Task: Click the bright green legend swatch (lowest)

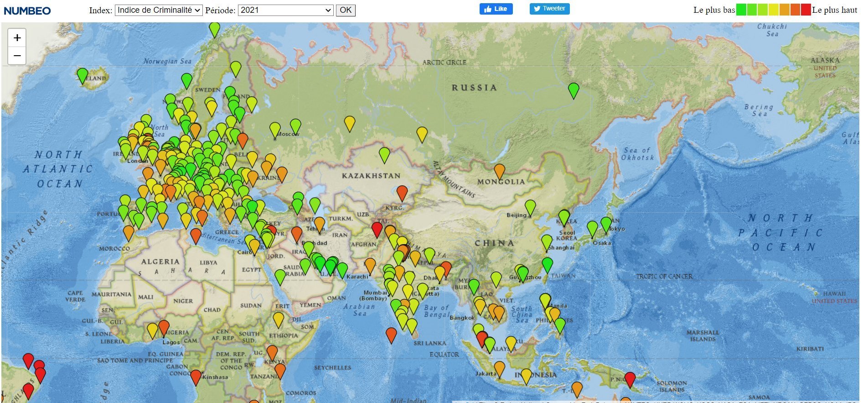Action: pos(741,10)
